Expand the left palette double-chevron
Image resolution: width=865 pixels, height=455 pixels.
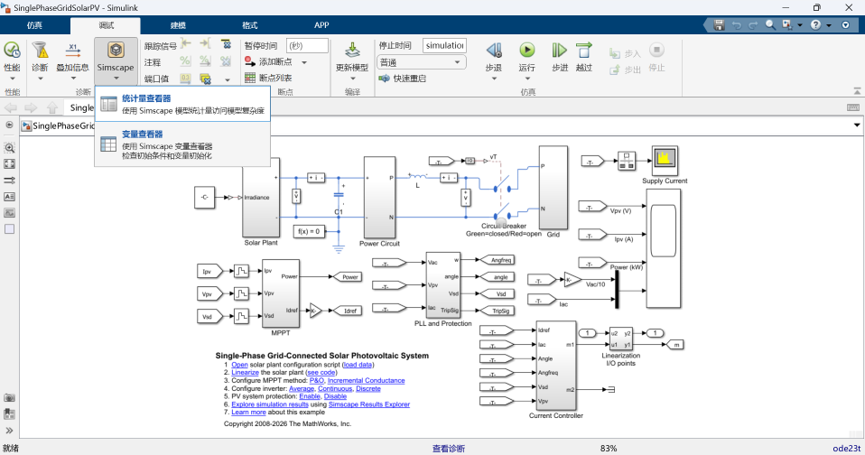point(9,431)
